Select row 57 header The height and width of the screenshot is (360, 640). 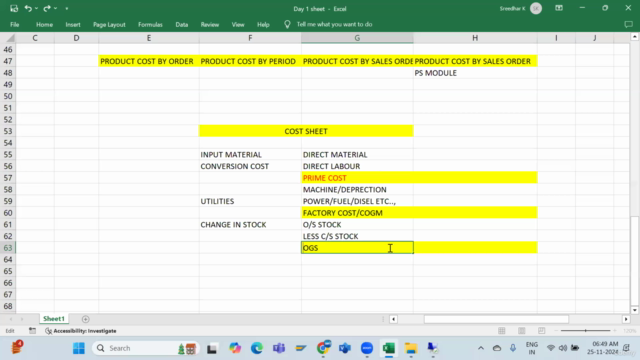point(8,178)
